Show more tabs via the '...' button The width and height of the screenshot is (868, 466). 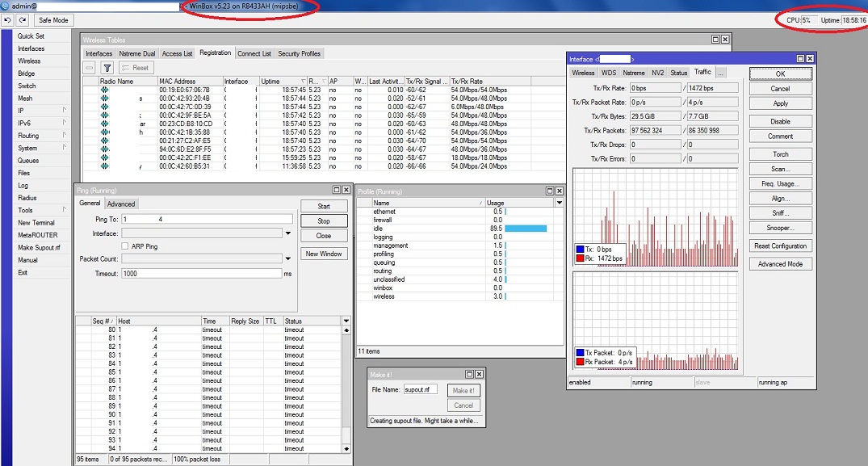tap(721, 73)
